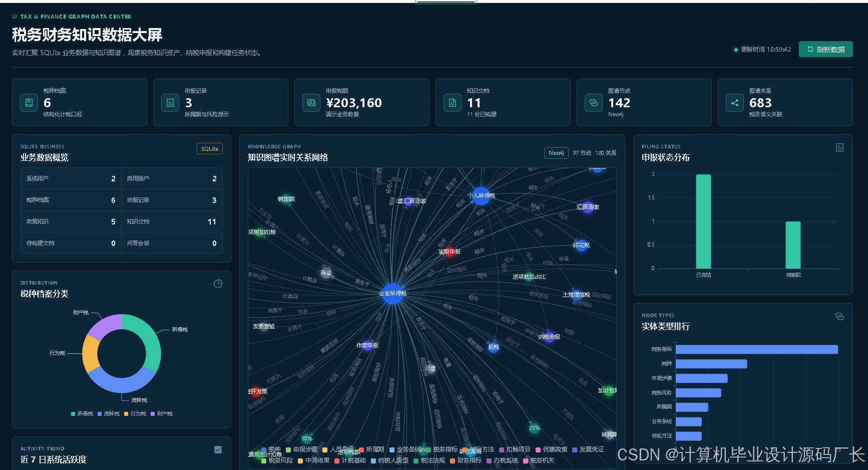Toggle 所属期 legend in knowledge graph
The height and width of the screenshot is (470, 868).
[372, 449]
